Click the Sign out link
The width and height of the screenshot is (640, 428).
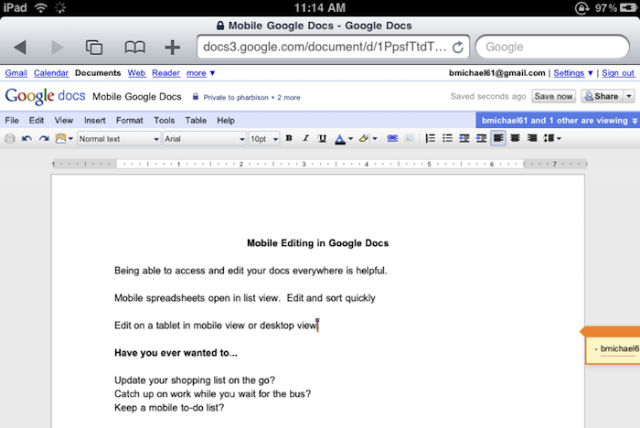618,73
